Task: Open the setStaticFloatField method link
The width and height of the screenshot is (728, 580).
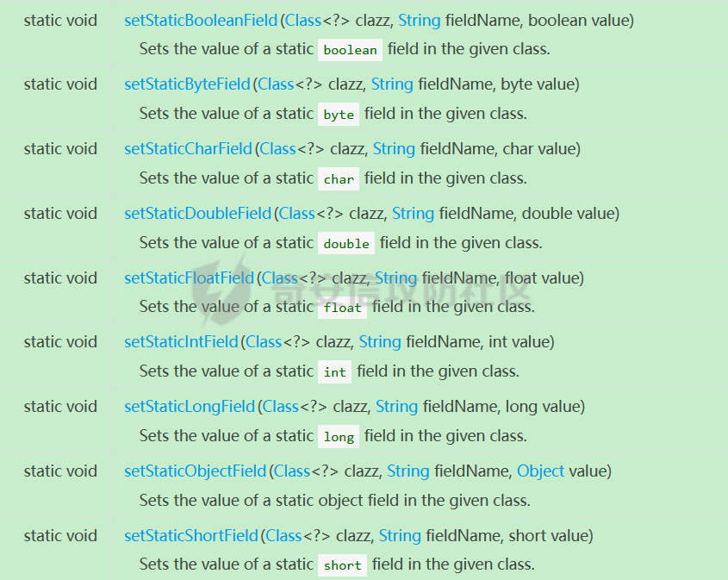Action: click(189, 278)
